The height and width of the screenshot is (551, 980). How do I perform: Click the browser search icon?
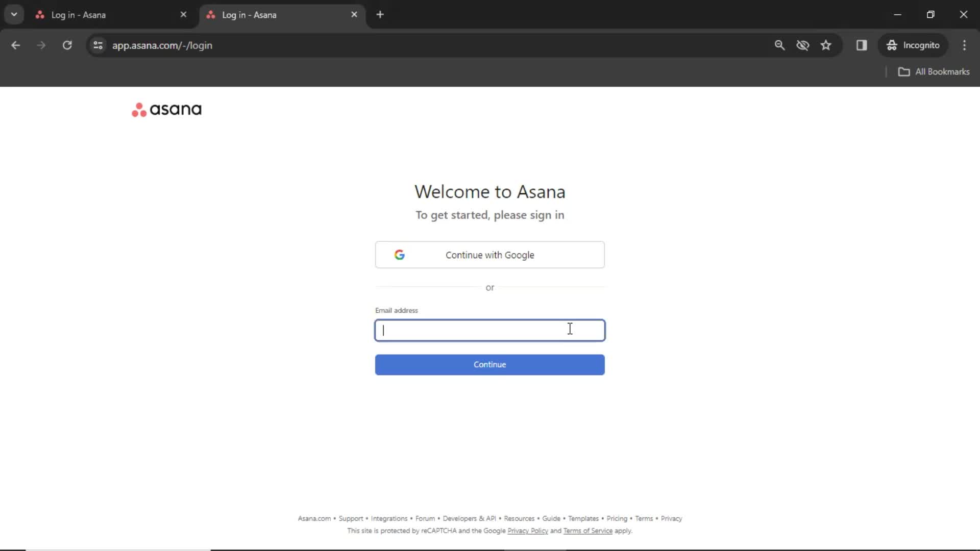point(779,45)
